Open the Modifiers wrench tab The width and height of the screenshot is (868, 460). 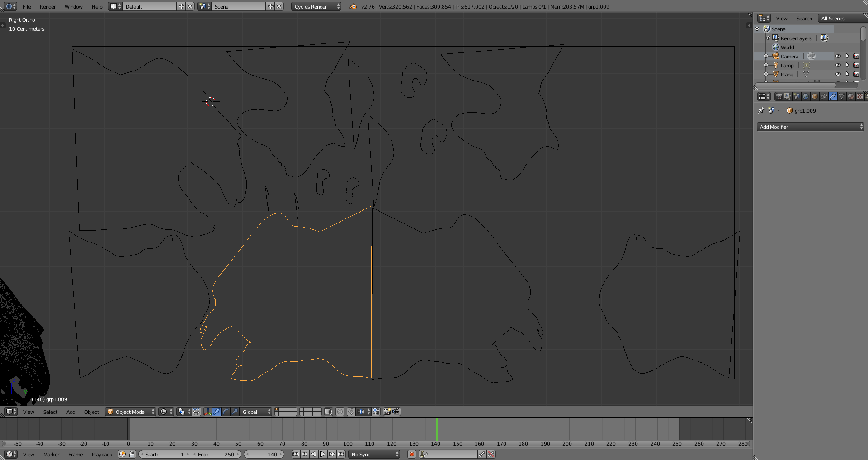click(x=833, y=96)
